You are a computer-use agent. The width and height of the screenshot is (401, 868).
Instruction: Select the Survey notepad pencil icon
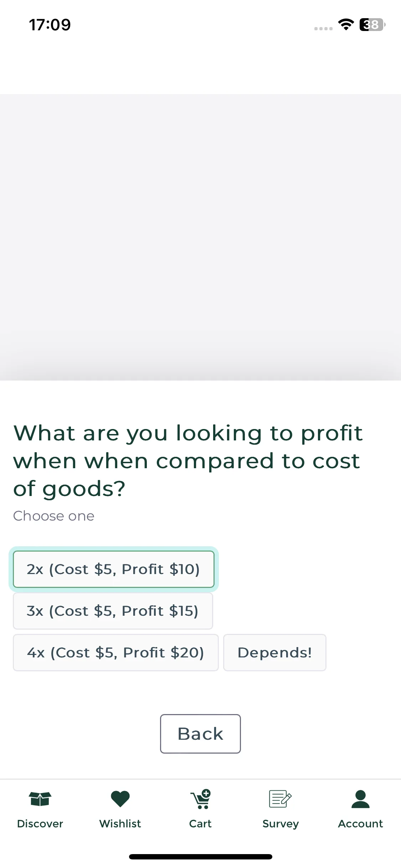pos(280,799)
